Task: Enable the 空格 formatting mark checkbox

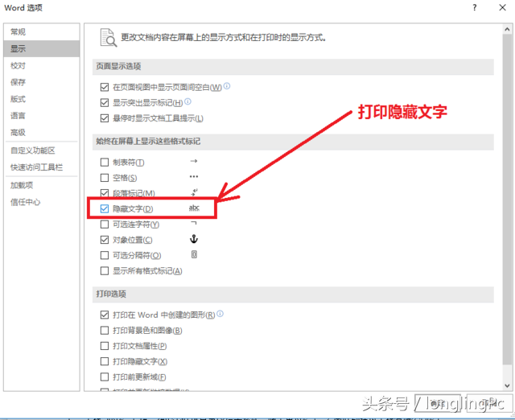Action: tap(105, 178)
